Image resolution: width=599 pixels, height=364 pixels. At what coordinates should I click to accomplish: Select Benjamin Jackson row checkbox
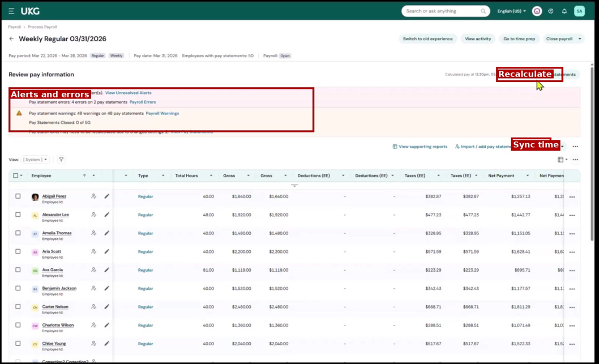18,288
